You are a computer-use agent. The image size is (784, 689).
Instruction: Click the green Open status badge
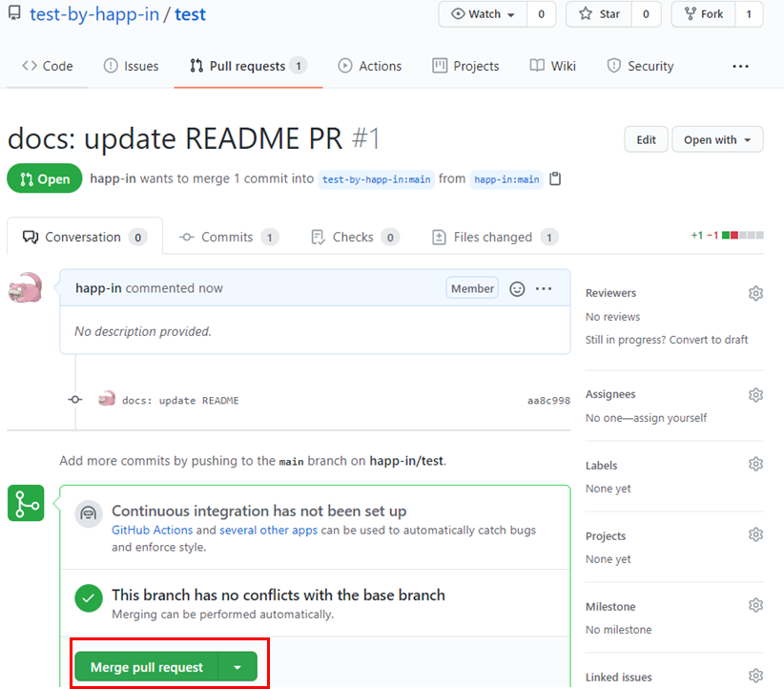pos(45,178)
